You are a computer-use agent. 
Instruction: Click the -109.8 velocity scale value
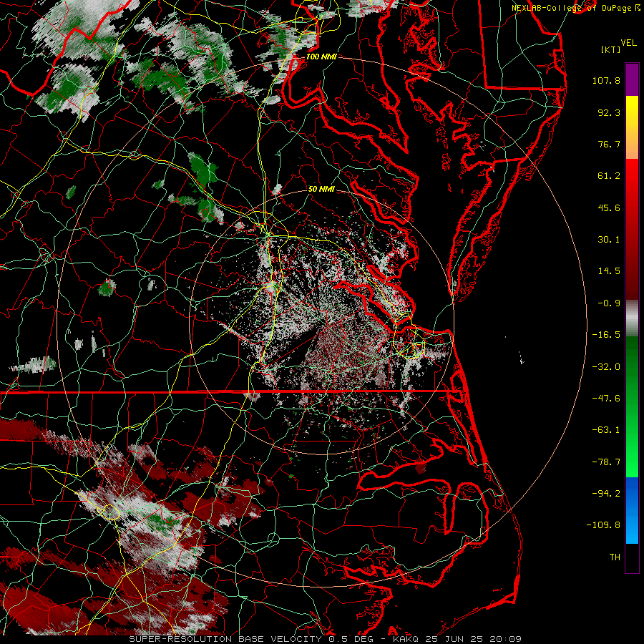(x=603, y=525)
